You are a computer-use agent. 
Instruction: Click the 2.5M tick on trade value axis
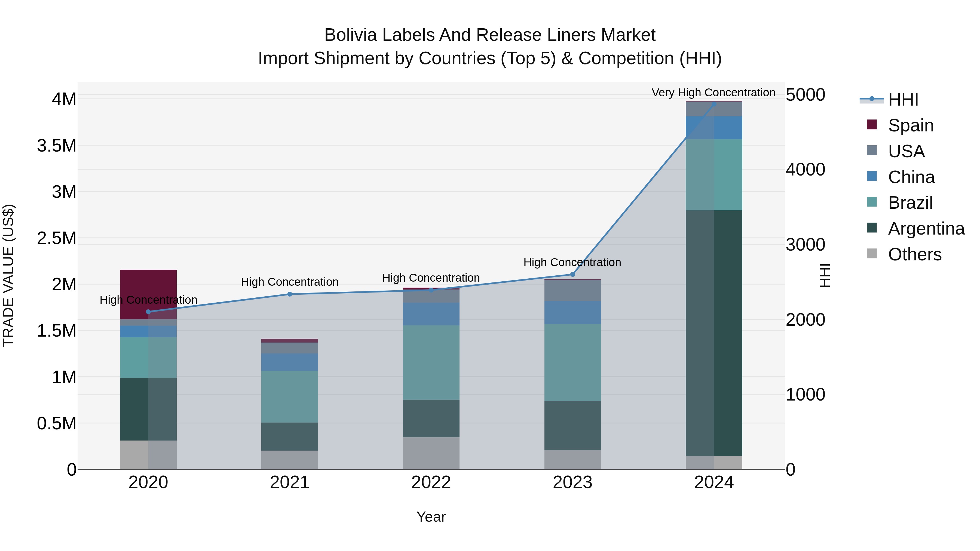57,238
